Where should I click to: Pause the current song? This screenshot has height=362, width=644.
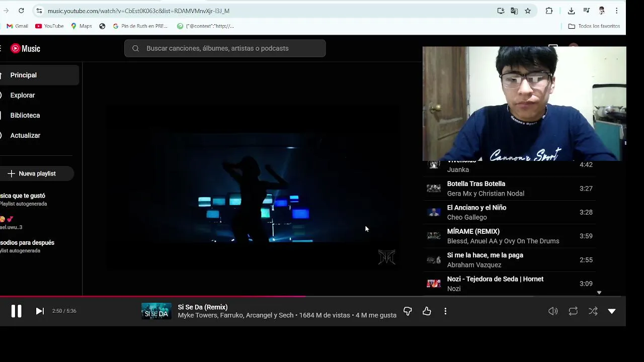pyautogui.click(x=16, y=311)
